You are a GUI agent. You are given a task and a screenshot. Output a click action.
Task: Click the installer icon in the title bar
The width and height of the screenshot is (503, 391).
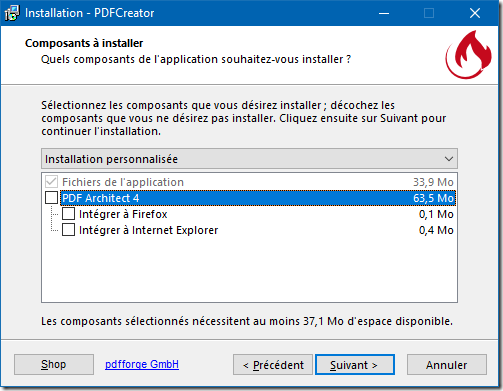(12, 13)
